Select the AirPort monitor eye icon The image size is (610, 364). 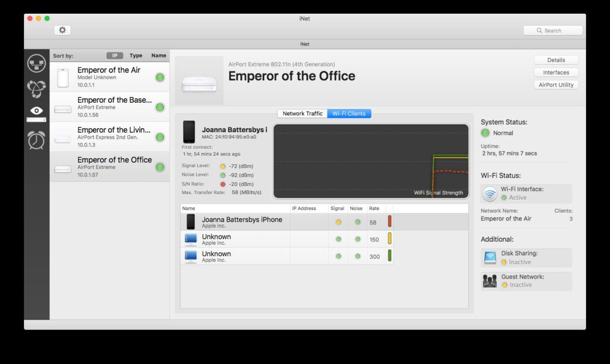click(37, 113)
